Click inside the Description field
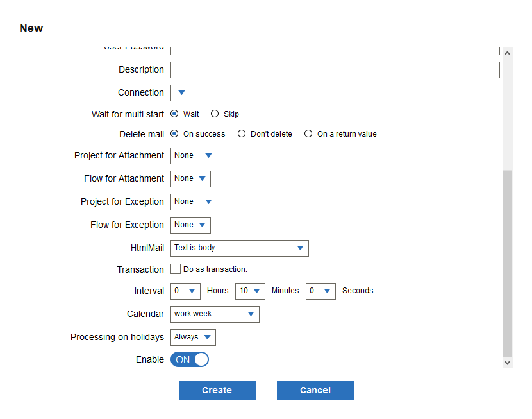This screenshot has height=419, width=532. 335,69
